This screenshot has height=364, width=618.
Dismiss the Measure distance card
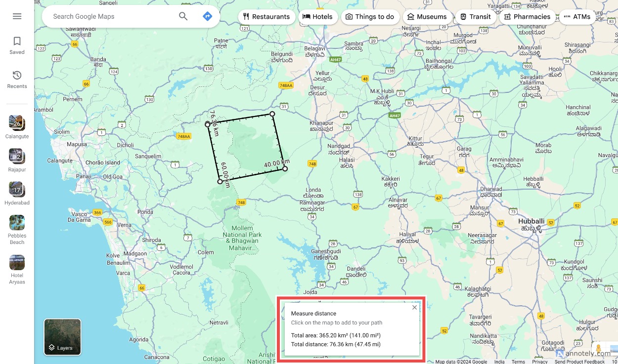[x=414, y=307]
